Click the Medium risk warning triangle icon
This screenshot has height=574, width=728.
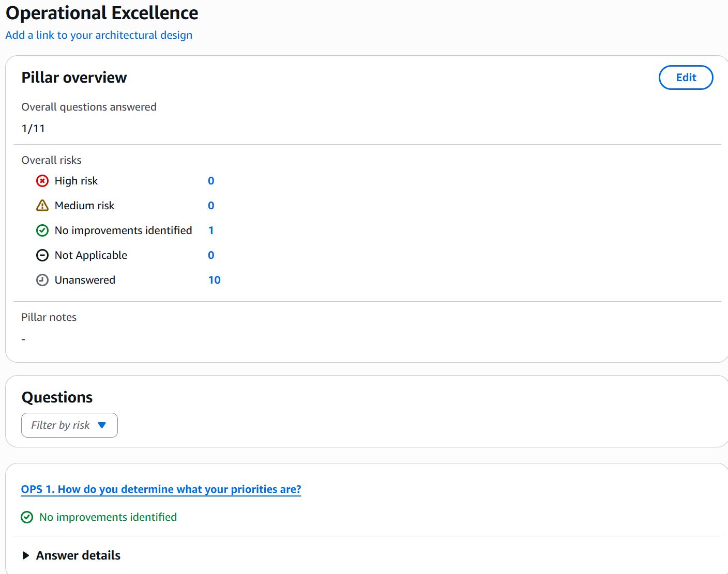(x=42, y=206)
